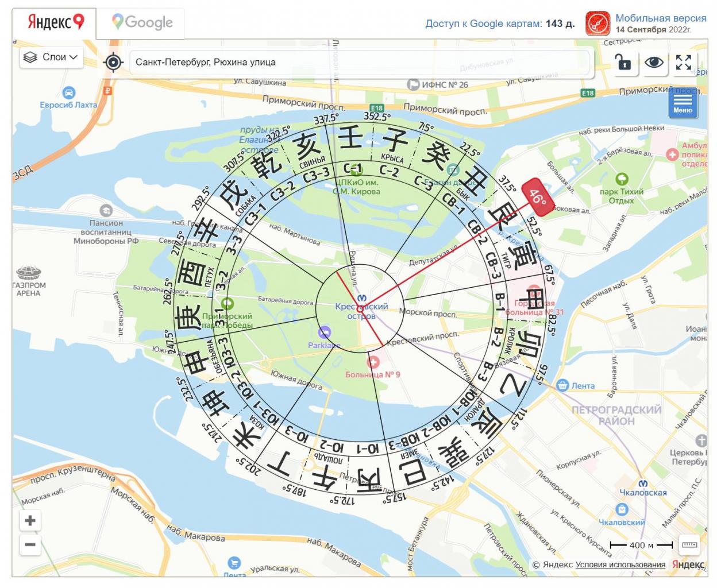Toggle compass visibility with eye icon
The width and height of the screenshot is (717, 588).
pos(653,62)
